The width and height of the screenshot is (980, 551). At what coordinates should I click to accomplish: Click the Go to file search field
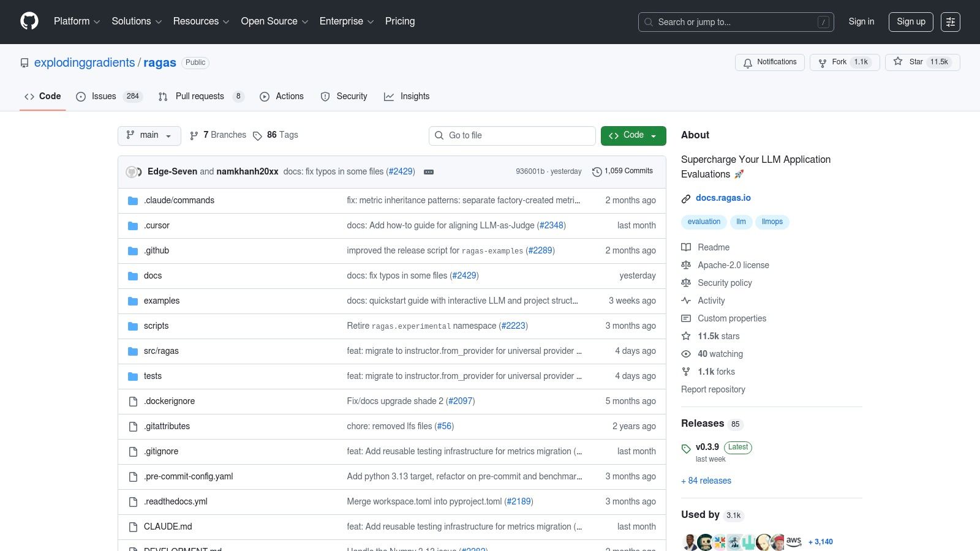point(512,135)
